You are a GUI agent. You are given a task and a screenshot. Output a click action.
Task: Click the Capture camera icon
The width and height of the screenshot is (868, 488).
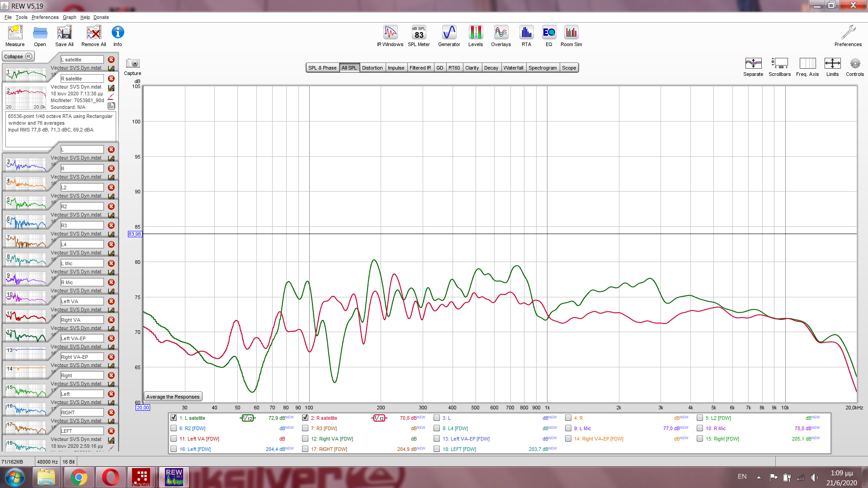click(x=132, y=64)
